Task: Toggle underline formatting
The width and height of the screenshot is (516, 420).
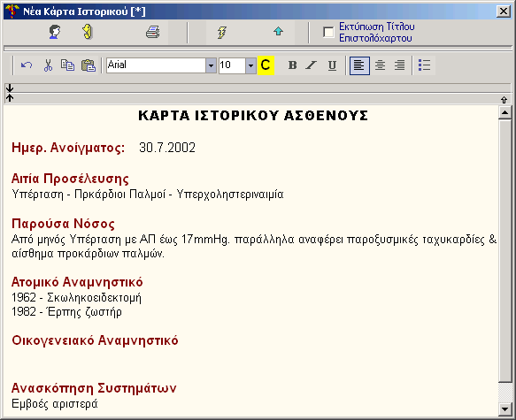Action: 332,65
